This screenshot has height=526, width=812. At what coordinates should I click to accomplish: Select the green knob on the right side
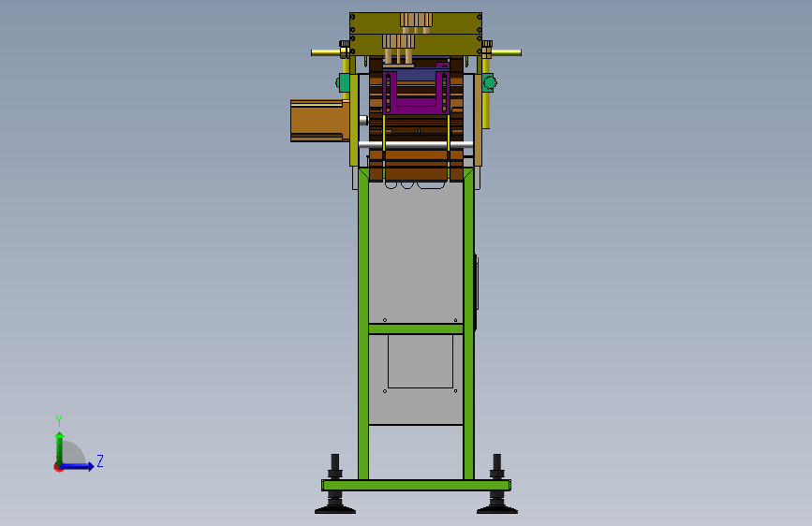490,82
